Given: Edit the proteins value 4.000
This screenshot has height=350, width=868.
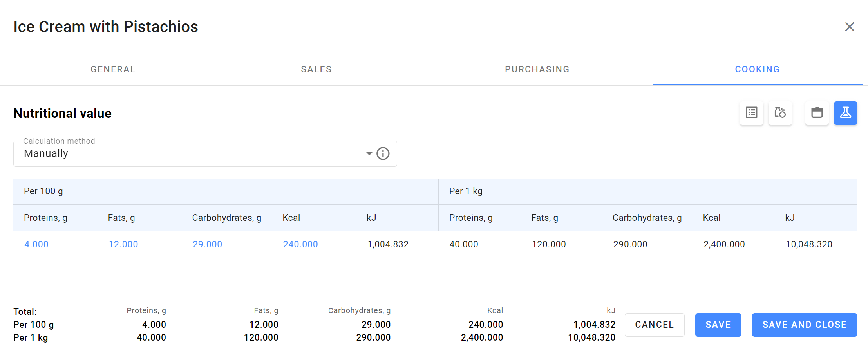Looking at the screenshot, I should [36, 244].
